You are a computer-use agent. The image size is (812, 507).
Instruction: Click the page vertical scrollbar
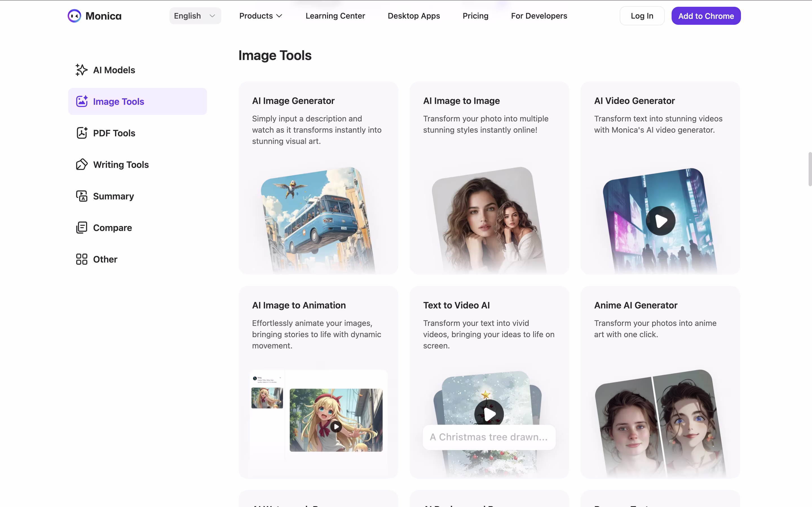point(810,169)
